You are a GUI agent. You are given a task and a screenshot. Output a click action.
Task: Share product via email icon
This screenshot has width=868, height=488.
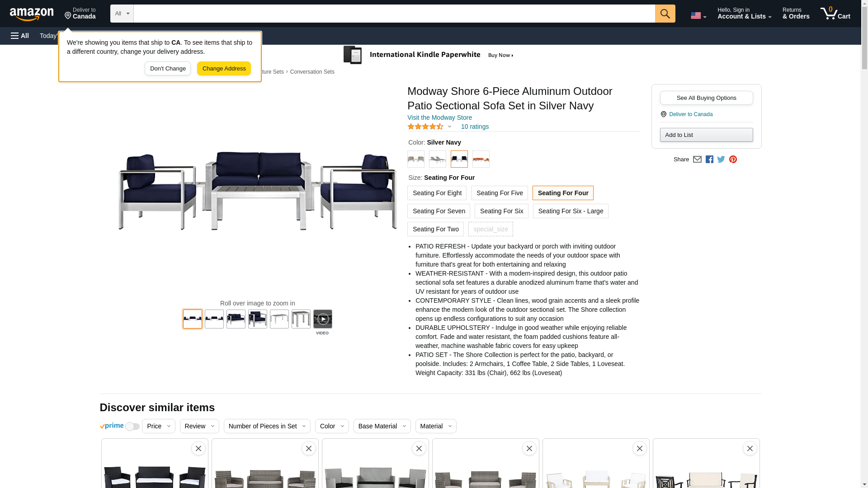697,160
